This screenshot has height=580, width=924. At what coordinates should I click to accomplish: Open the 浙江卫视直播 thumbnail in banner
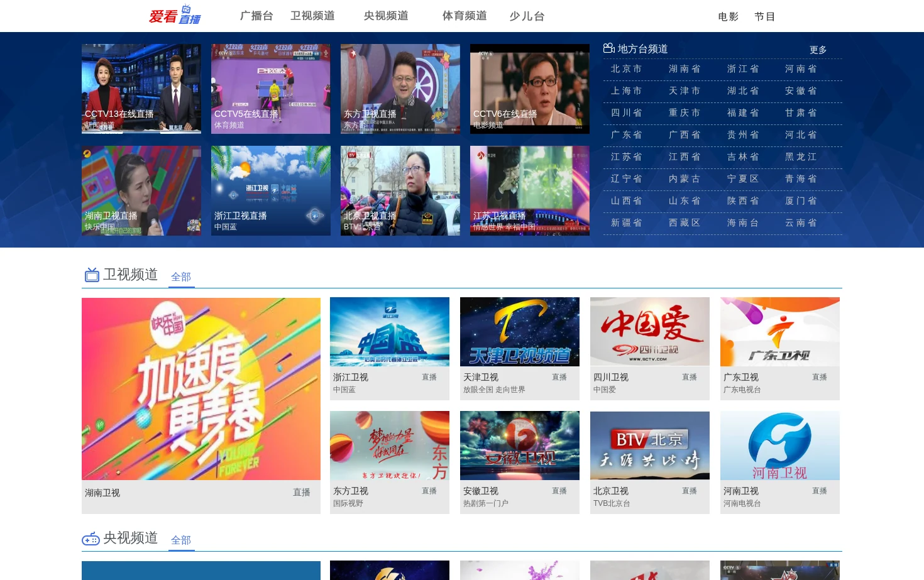point(271,191)
